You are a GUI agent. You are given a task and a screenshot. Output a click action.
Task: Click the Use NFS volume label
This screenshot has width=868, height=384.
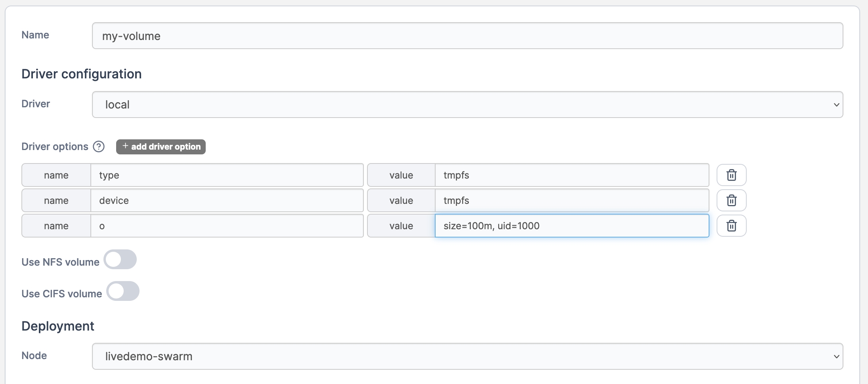pyautogui.click(x=60, y=262)
